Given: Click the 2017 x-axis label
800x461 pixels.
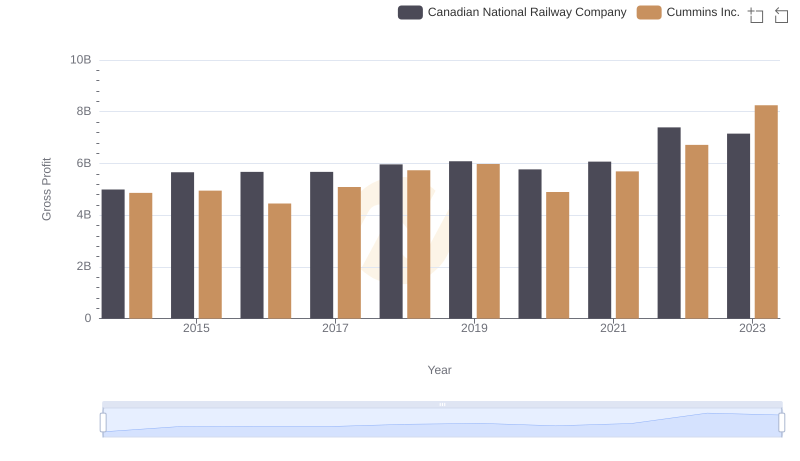Looking at the screenshot, I should [x=335, y=328].
